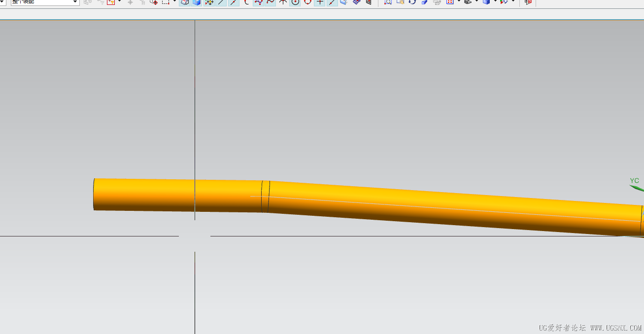Click the gray stacked boxes view icon
Viewport: 644px width, 334px height.
(x=437, y=2)
